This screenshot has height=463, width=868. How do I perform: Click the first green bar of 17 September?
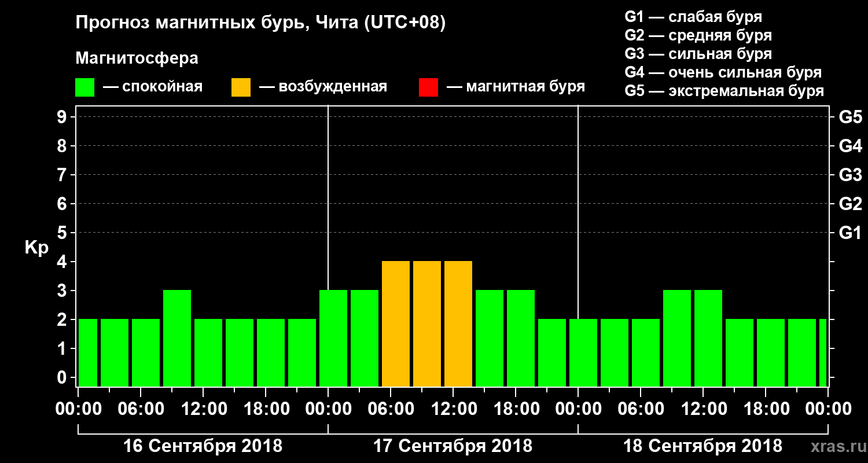(333, 339)
